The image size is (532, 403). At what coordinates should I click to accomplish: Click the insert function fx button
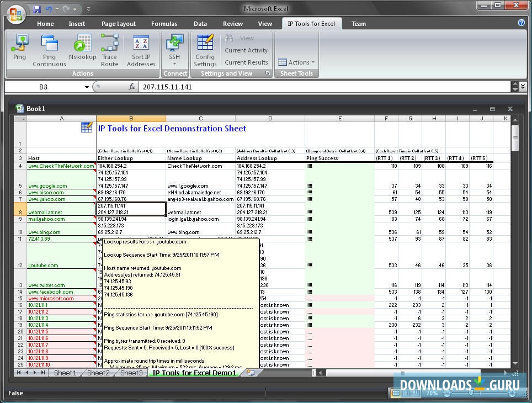132,87
